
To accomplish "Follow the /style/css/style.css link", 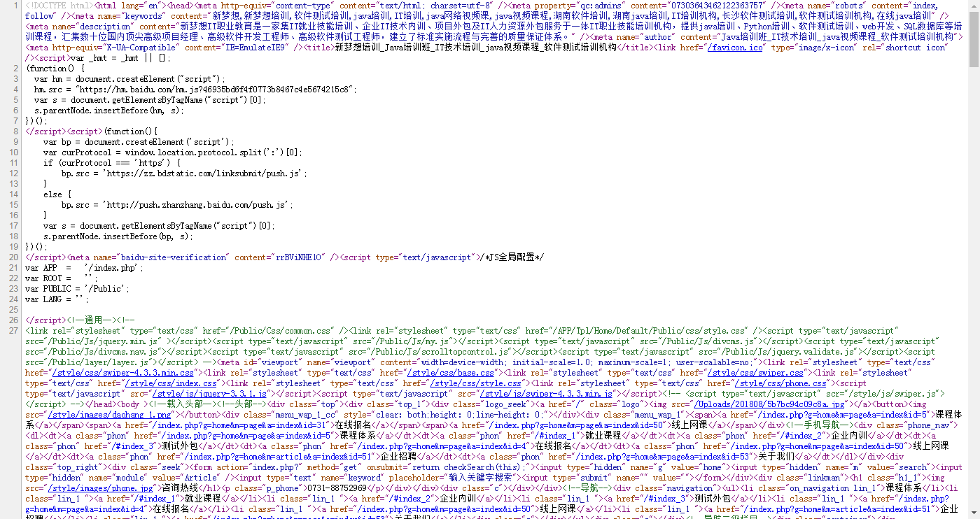I will (x=475, y=383).
